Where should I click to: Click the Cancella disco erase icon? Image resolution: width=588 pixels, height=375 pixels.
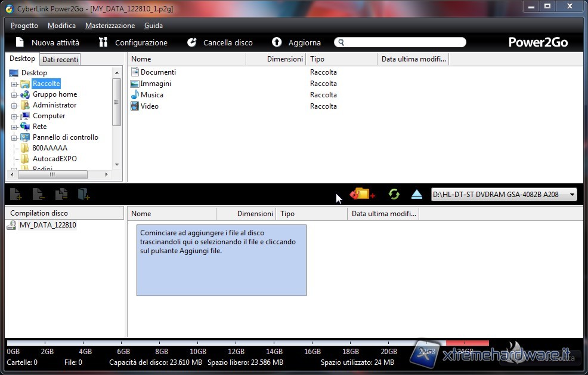pos(191,42)
